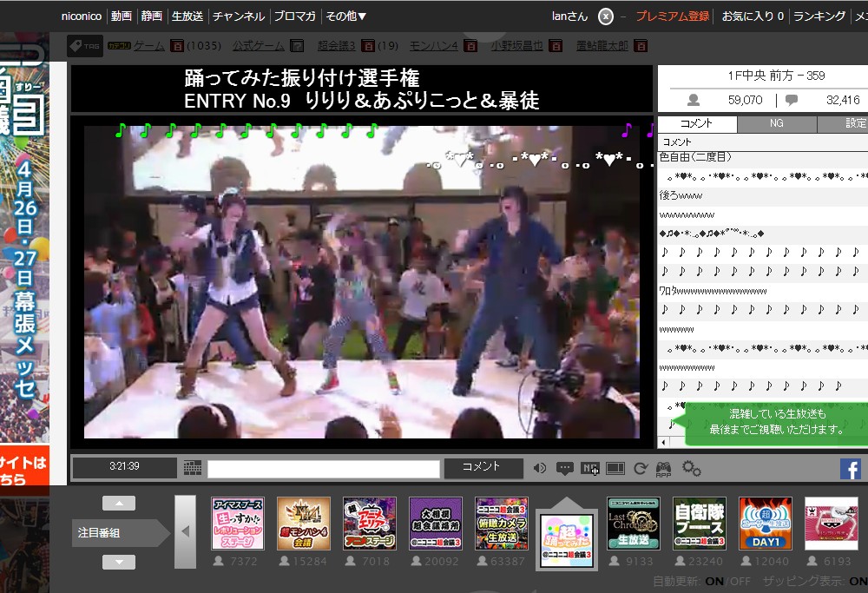Turn off auto-update (自動更新) toggle
This screenshot has height=593, width=868.
(x=740, y=582)
